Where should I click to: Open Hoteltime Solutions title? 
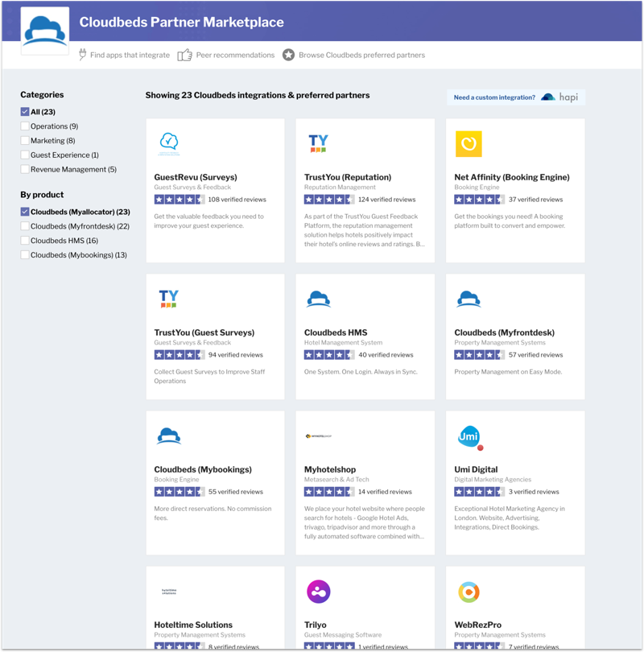point(193,625)
